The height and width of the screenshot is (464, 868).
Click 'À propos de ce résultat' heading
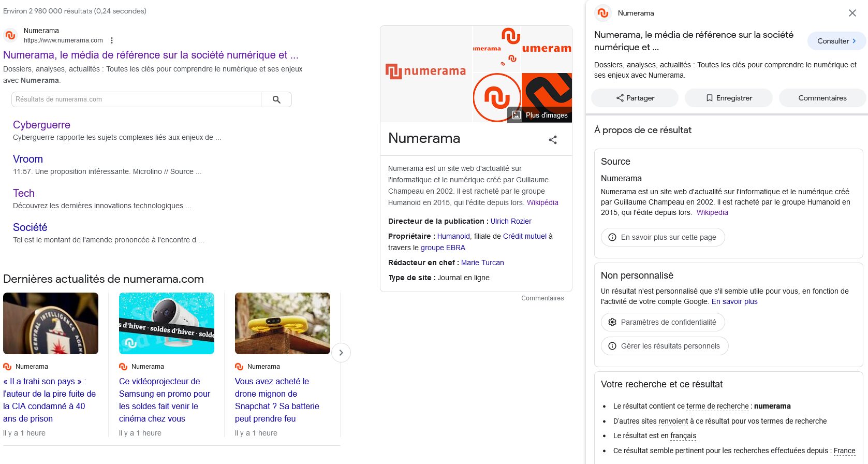(x=643, y=130)
